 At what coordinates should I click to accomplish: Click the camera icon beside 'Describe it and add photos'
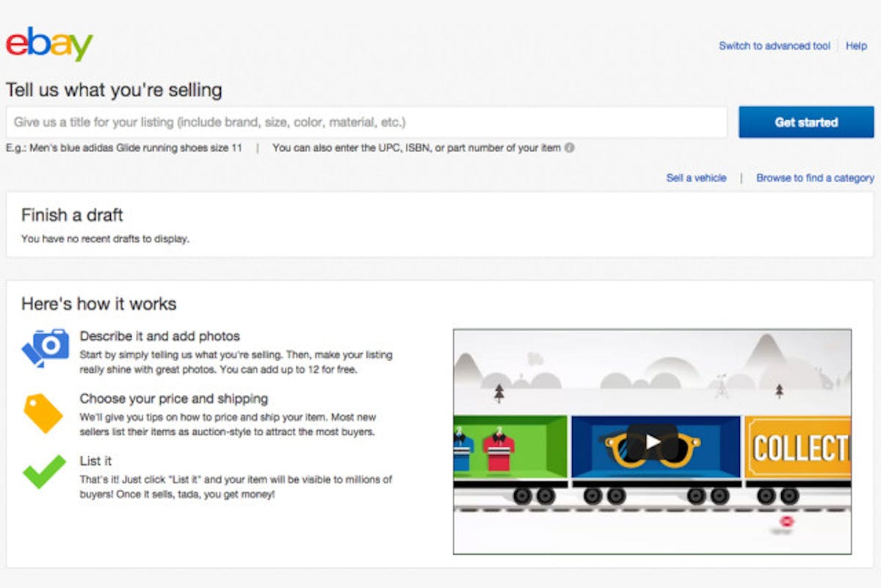pyautogui.click(x=44, y=349)
